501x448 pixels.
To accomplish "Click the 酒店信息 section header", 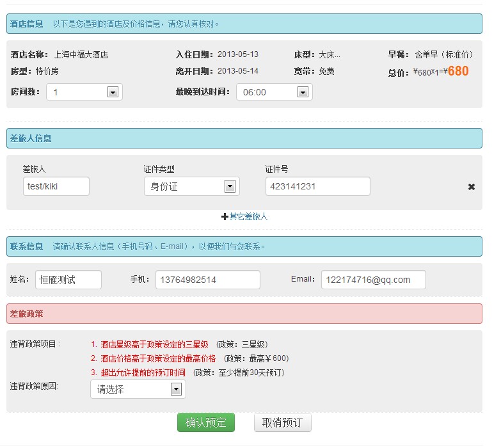I will [x=27, y=24].
